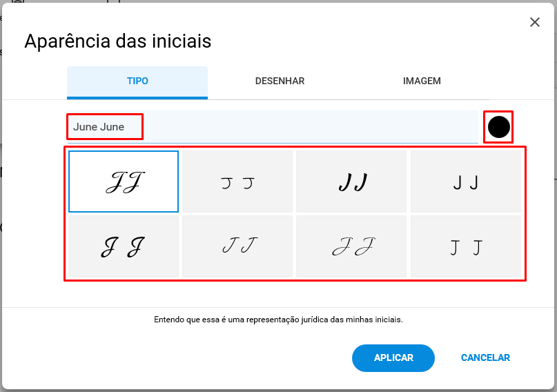
Task: Click the 'Aparência das iniciais' heading
Action: (118, 41)
